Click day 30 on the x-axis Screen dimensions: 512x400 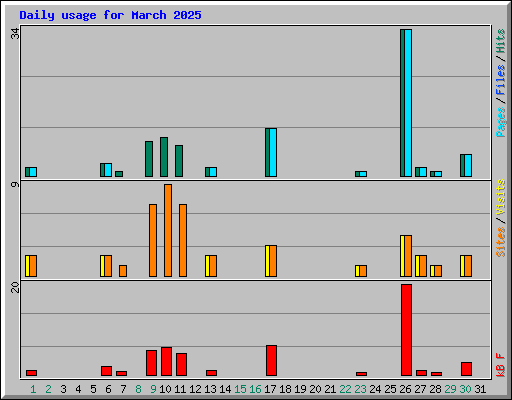465,389
